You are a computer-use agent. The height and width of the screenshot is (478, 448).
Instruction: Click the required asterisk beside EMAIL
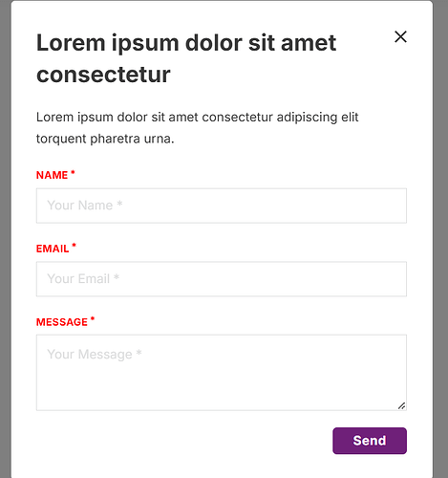74,246
